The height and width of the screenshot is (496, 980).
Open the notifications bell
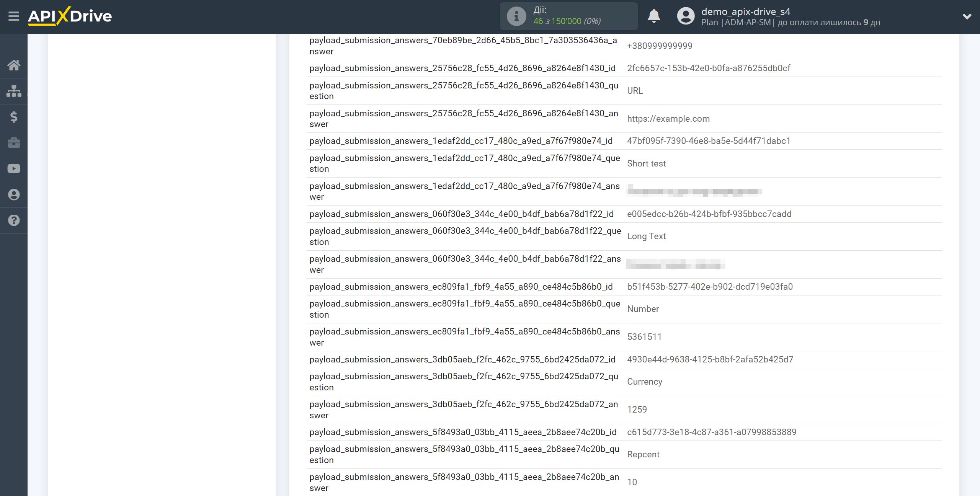coord(654,16)
